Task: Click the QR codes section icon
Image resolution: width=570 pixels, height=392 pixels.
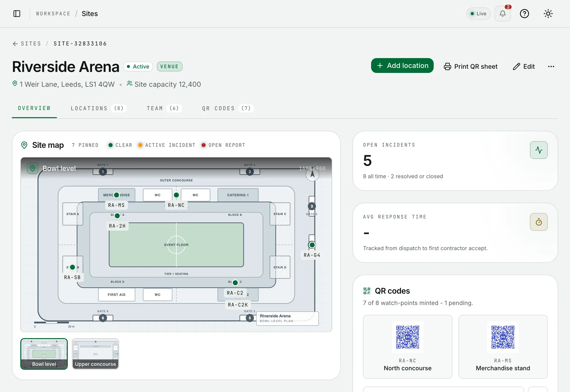Action: tap(367, 291)
